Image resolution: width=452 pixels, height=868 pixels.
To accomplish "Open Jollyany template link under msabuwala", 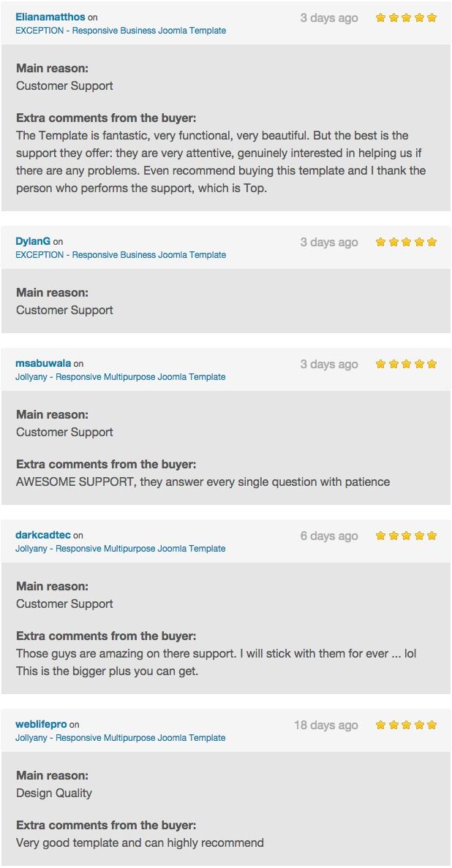I will tap(121, 377).
